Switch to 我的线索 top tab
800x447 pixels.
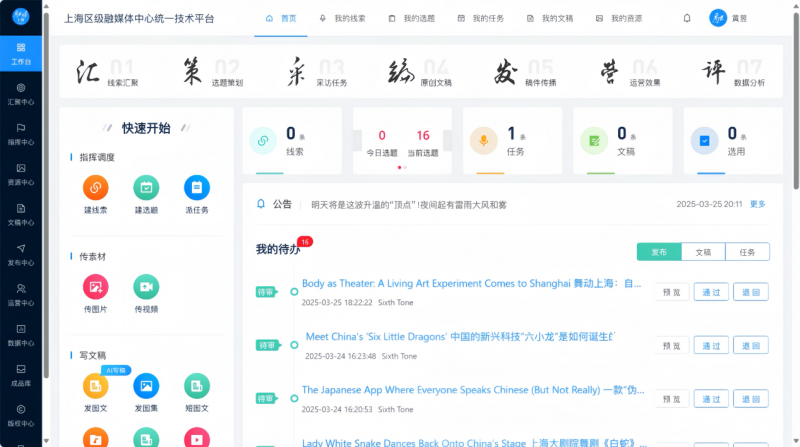click(x=343, y=18)
